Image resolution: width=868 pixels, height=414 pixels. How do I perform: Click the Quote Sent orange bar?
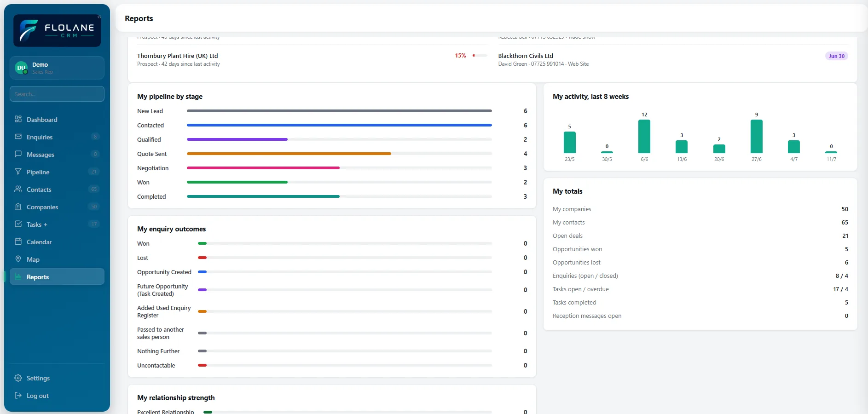289,154
